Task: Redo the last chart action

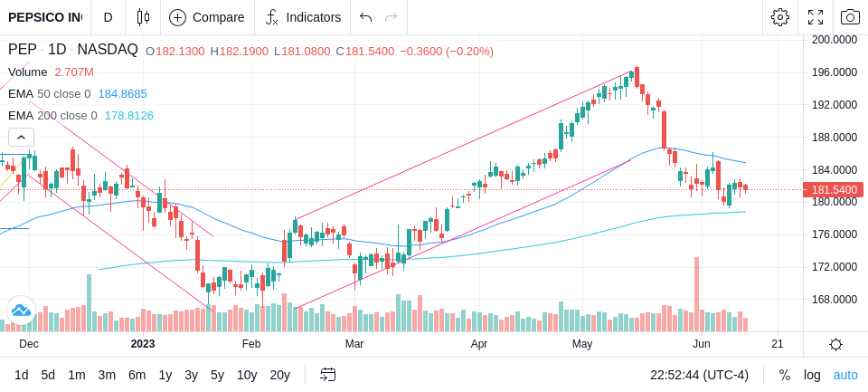Action: [x=392, y=17]
